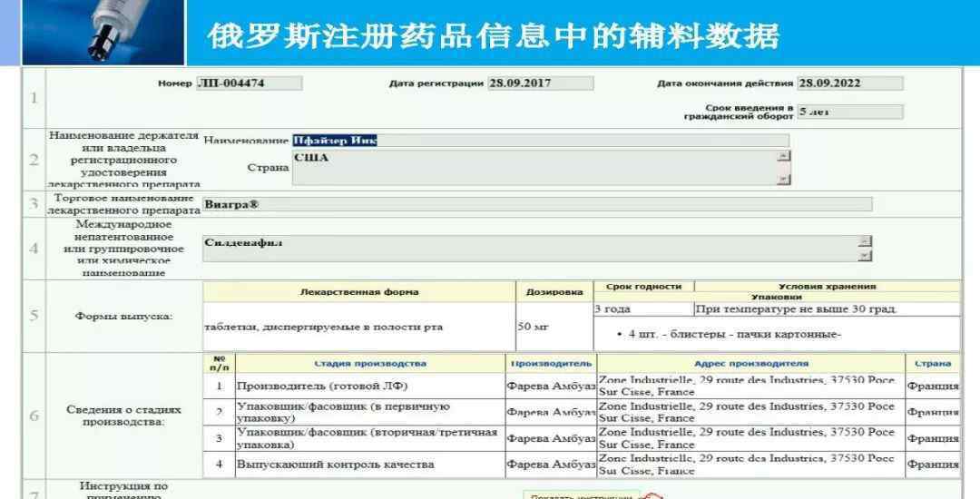Click the storage cell При температуре не выше 30 град.

(828, 309)
